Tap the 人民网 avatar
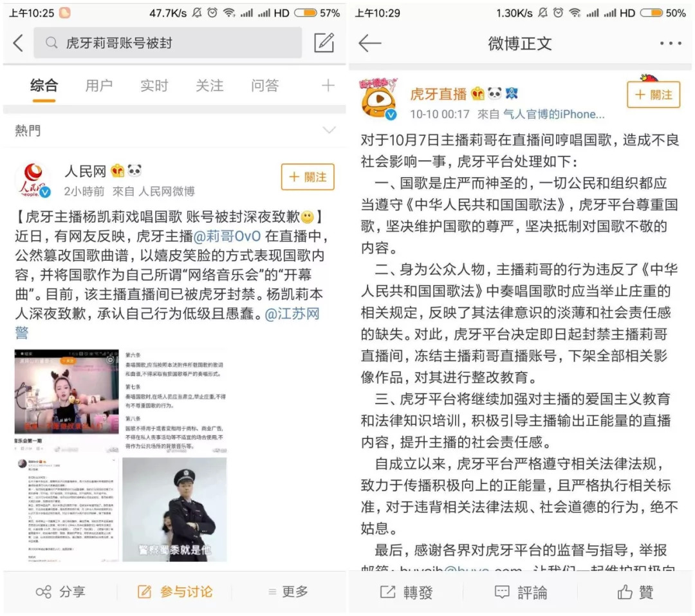 [32, 180]
